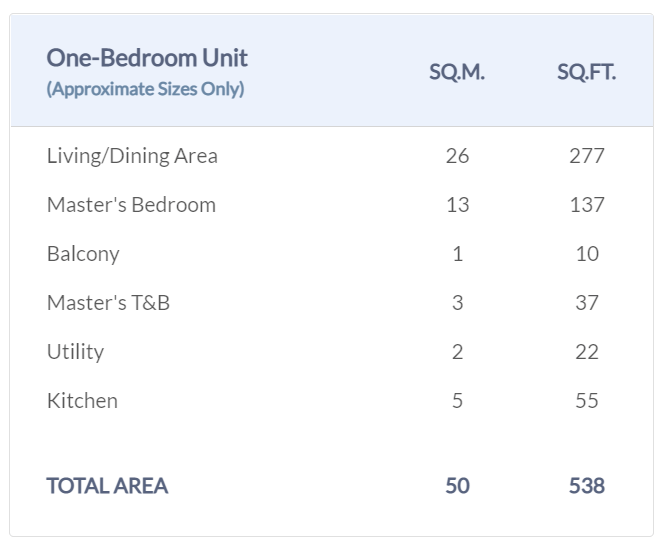Image resolution: width=667 pixels, height=545 pixels.
Task: Select Living/Dining Area square meter value 26
Action: pyautogui.click(x=457, y=156)
